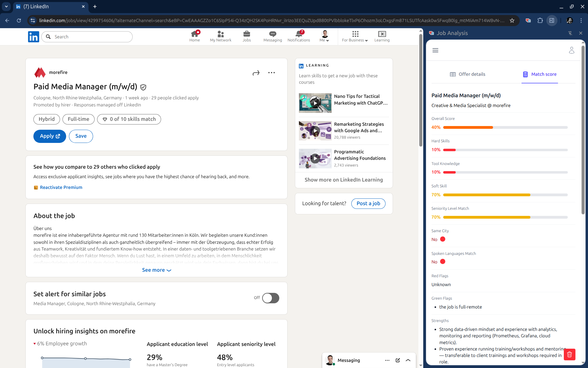Screen dimensions: 588x368
Task: Bookmark this page with star icon
Action: click(x=512, y=21)
